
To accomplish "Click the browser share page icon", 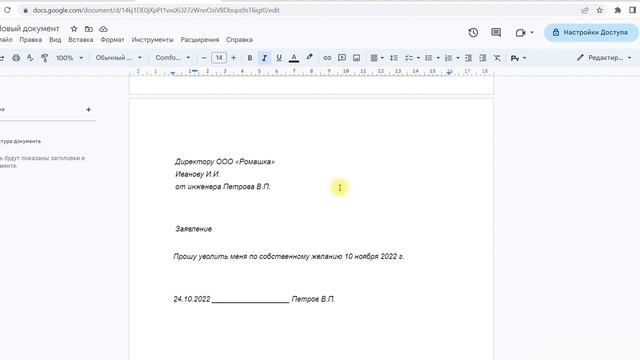I will 584,10.
